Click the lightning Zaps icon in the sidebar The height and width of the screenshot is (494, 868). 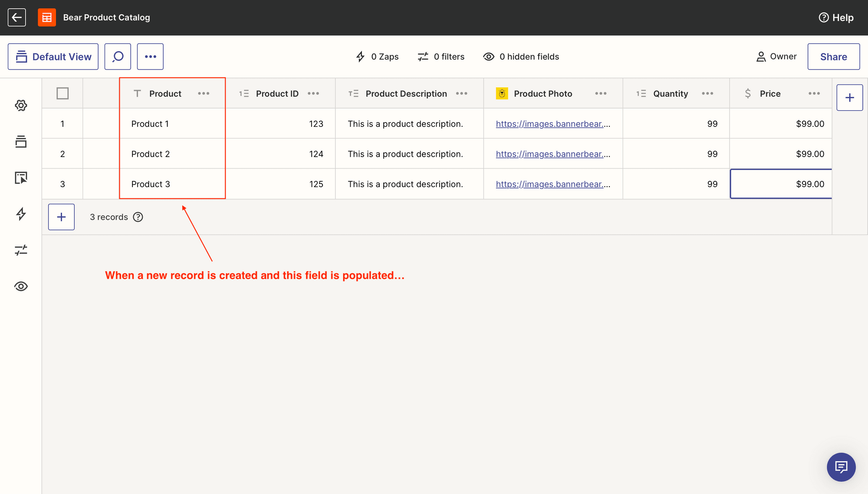20,214
